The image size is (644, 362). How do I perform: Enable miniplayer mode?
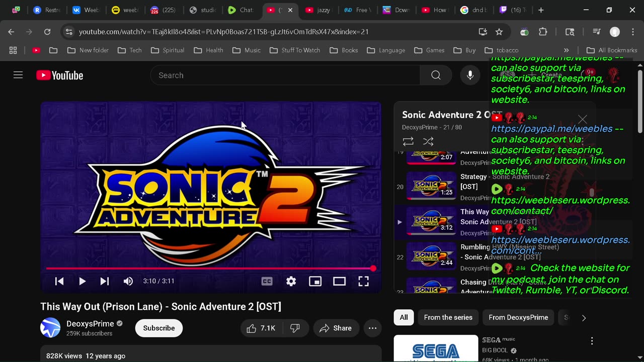point(315,281)
